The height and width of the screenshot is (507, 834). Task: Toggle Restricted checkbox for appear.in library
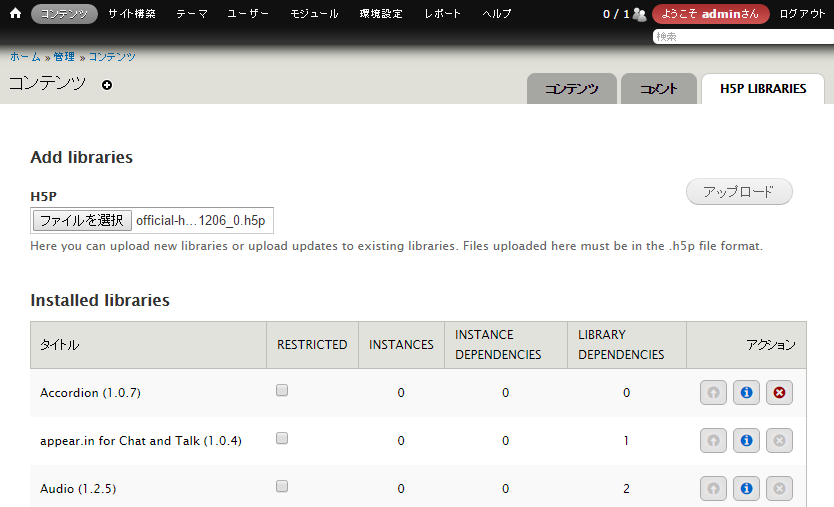(282, 438)
